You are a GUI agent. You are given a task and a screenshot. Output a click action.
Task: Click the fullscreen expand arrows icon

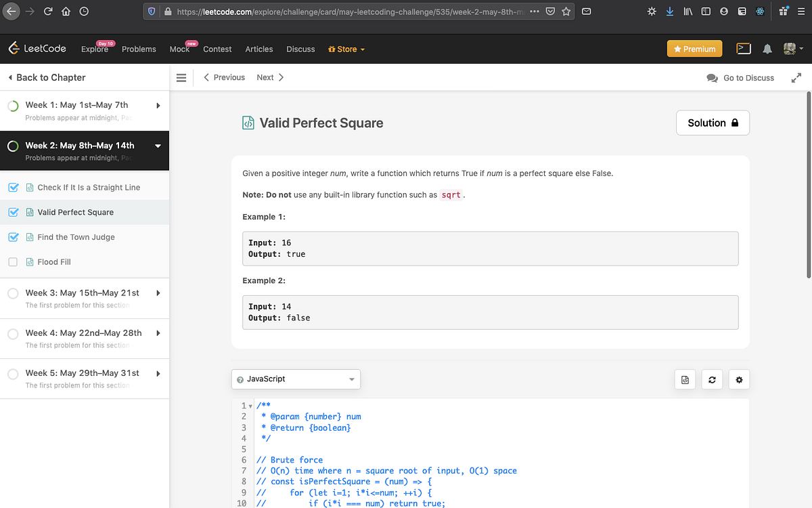[x=796, y=78]
